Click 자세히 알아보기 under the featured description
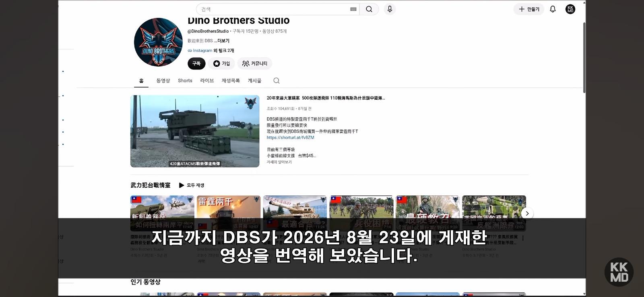The height and width of the screenshot is (297, 644). click(279, 162)
